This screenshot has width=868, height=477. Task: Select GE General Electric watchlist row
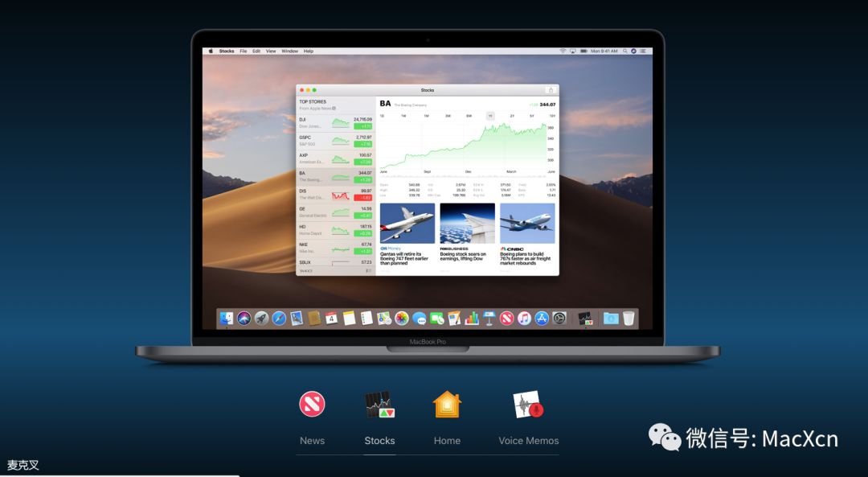tap(336, 212)
